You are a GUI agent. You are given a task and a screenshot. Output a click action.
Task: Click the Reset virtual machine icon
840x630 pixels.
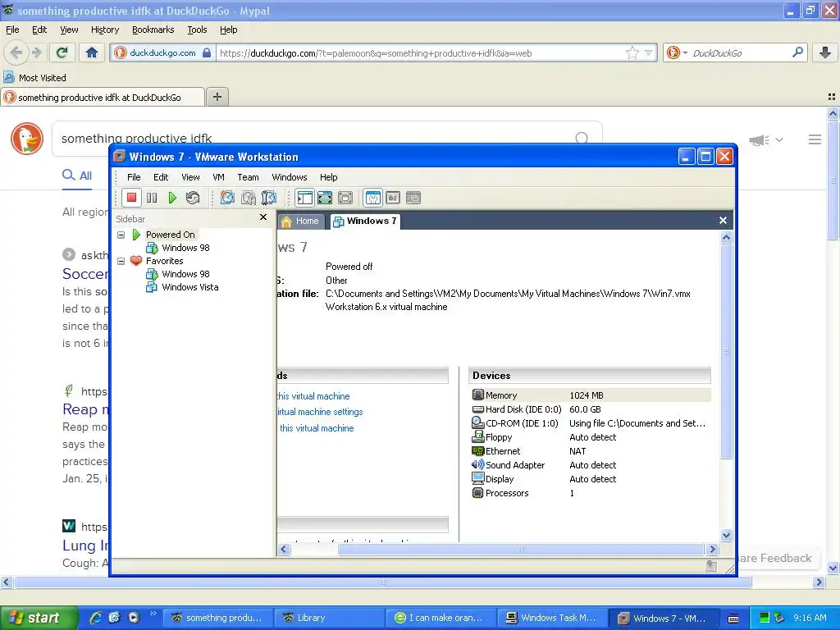point(193,198)
